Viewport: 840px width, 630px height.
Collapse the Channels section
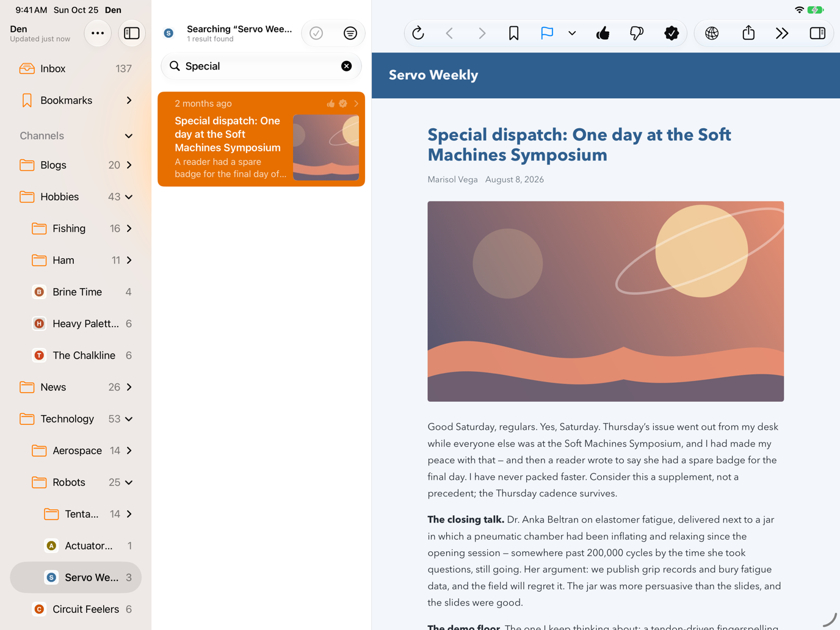coord(129,136)
